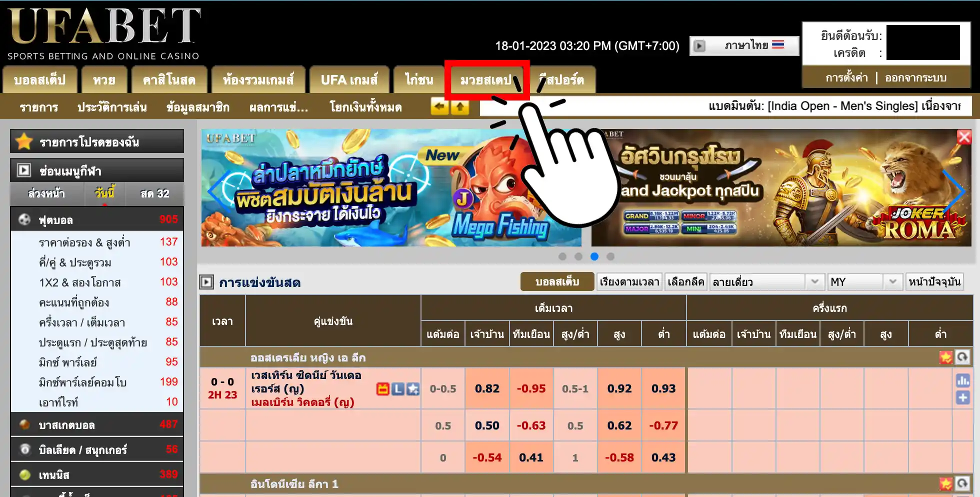
Task: Click the Joker Roma banner image
Action: [781, 187]
